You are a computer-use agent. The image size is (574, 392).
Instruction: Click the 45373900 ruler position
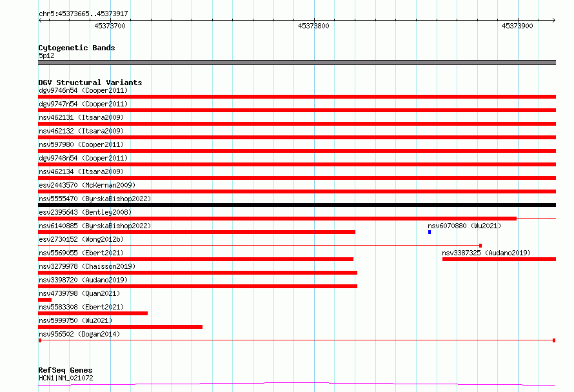[x=518, y=26]
